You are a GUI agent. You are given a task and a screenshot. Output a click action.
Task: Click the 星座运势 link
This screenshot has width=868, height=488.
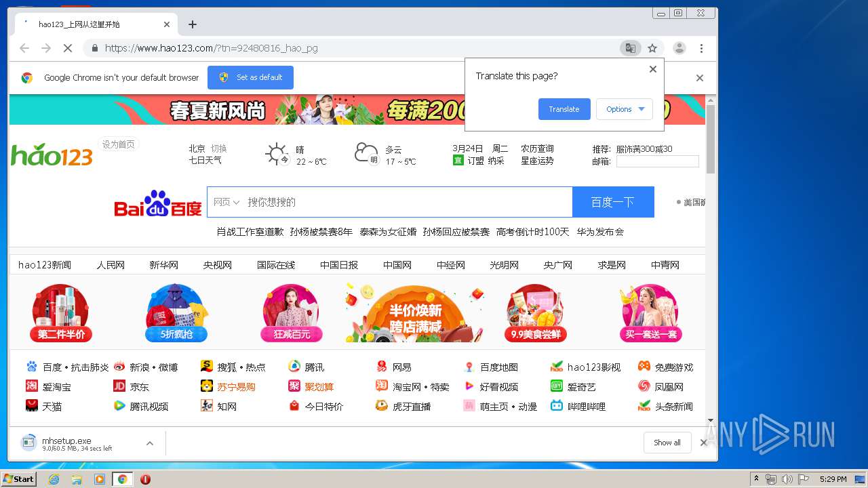537,161
